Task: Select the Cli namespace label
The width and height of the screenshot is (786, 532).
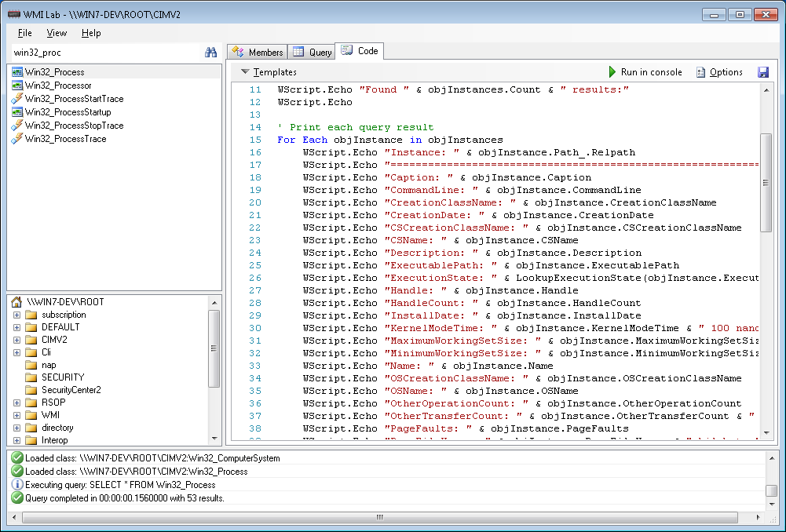Action: point(46,352)
